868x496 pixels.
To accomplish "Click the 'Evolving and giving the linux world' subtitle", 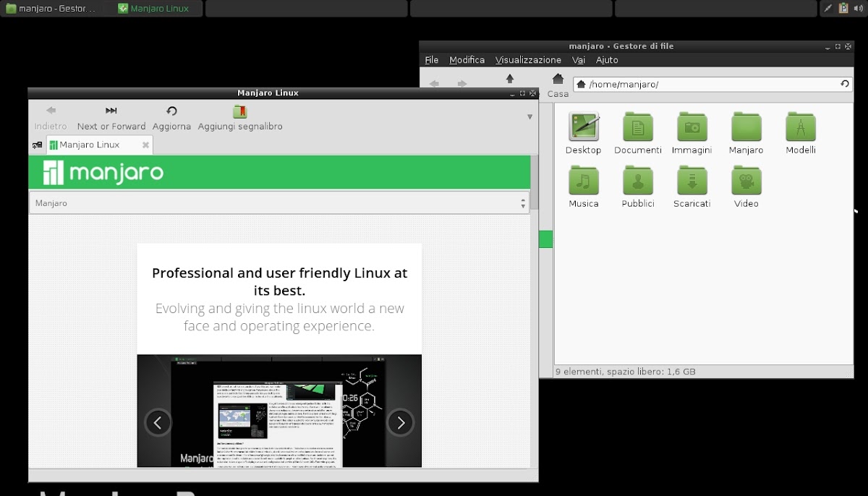I will pyautogui.click(x=279, y=317).
